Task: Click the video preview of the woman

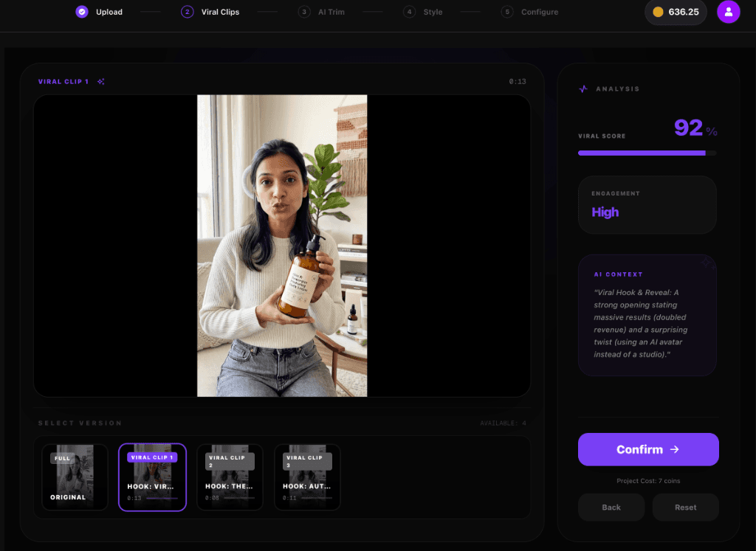Action: pyautogui.click(x=282, y=246)
